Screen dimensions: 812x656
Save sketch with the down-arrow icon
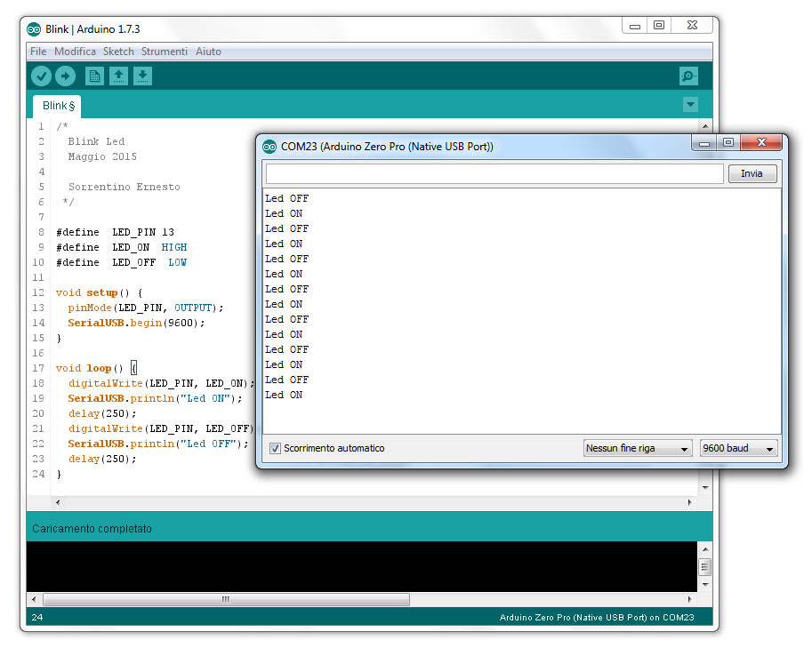pos(142,76)
